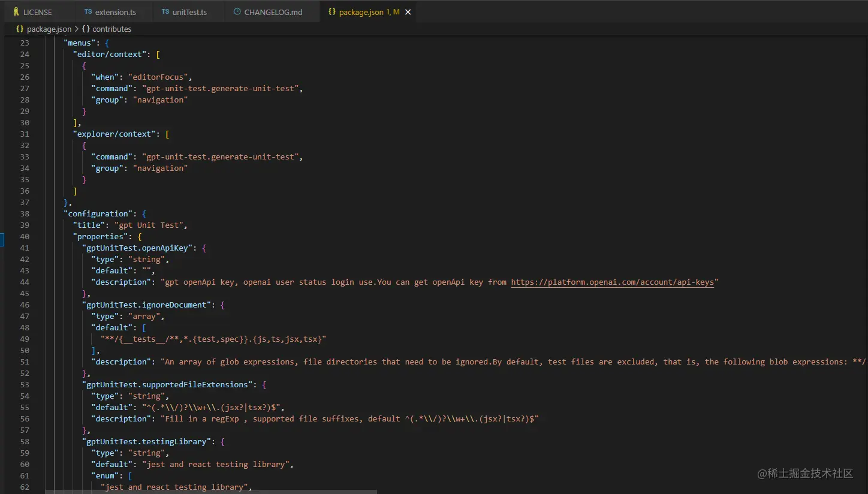Click the description text on line 56
868x494 pixels.
click(x=349, y=418)
